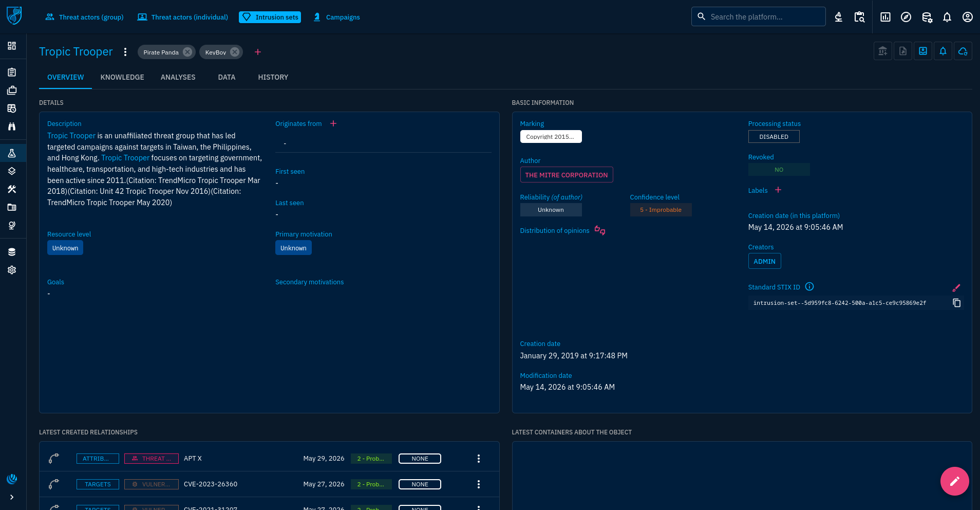Viewport: 980px width, 510px height.
Task: Open the APT X row three-dot menu
Action: (x=479, y=459)
